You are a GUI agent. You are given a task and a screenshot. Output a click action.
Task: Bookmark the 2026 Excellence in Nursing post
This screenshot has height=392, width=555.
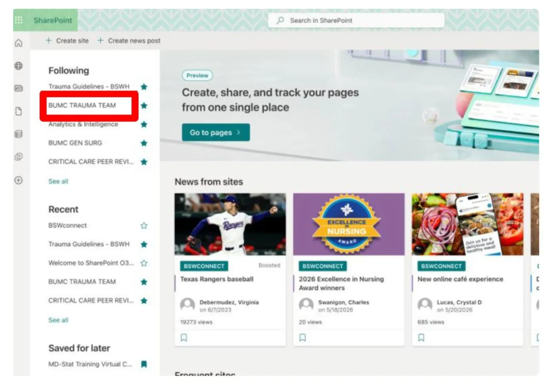click(x=302, y=338)
